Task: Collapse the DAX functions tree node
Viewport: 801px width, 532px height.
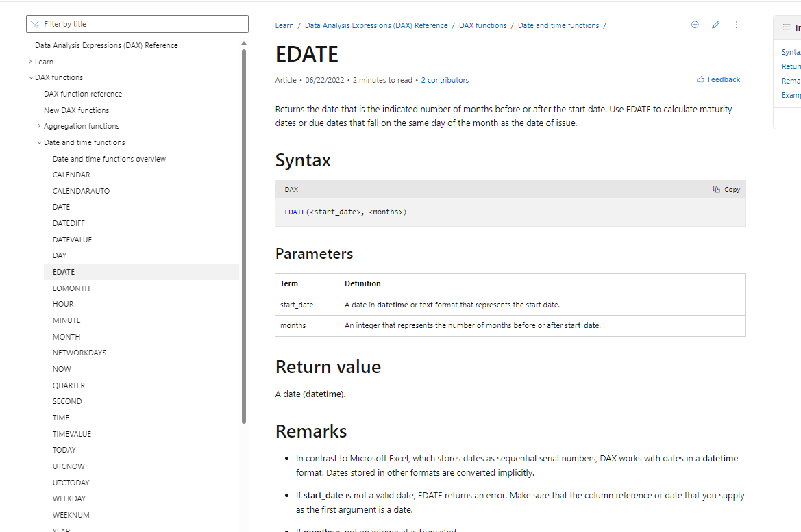Action: click(x=31, y=77)
